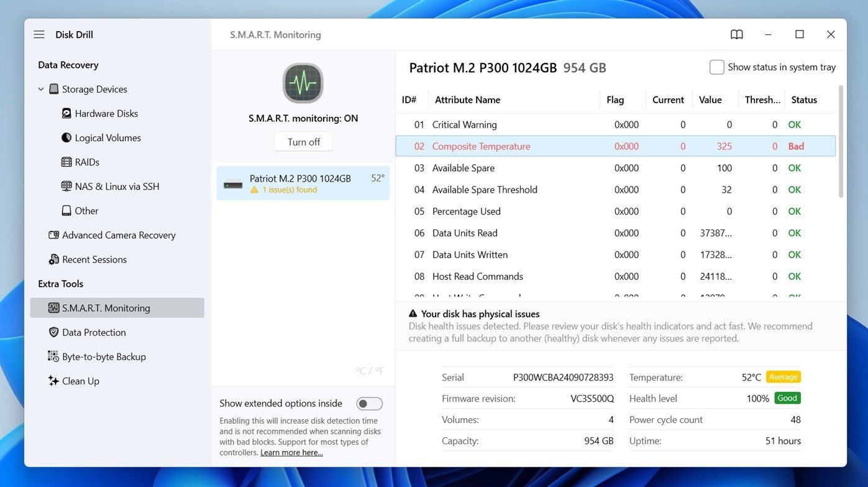Click the RAIDs icon

(66, 162)
